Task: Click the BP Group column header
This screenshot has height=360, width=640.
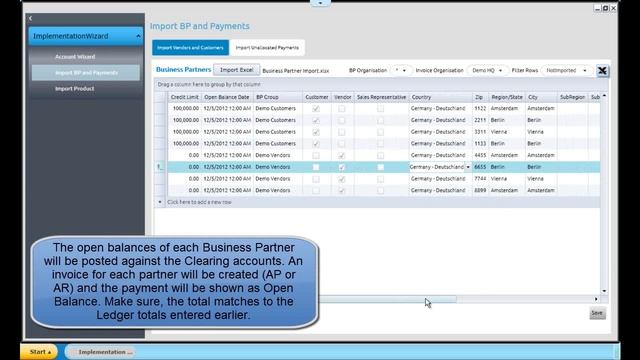Action: click(x=278, y=97)
